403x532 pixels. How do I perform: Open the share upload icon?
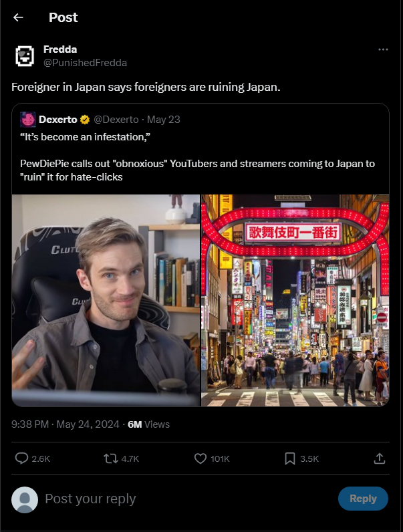coord(379,458)
